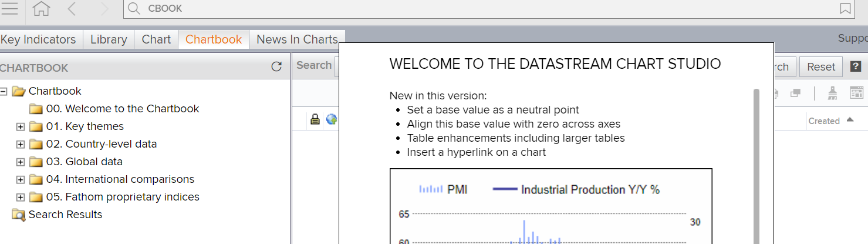Click the folder icon for 01. Key themes
This screenshot has width=868, height=244.
pos(36,126)
